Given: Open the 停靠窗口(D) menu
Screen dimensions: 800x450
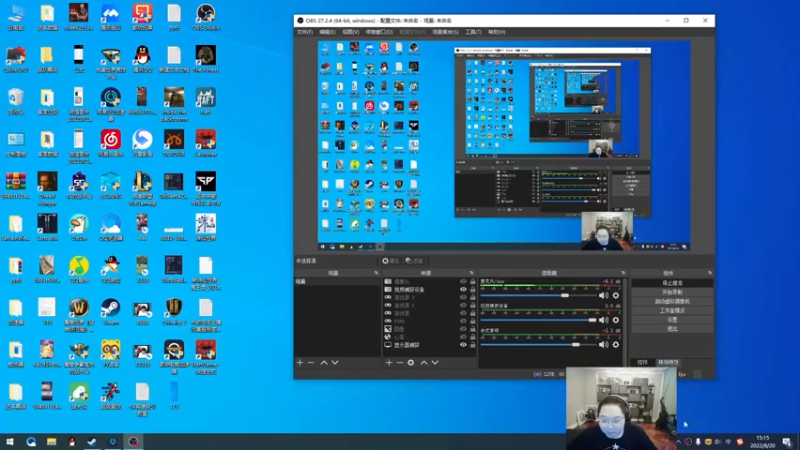Looking at the screenshot, I should (x=379, y=32).
